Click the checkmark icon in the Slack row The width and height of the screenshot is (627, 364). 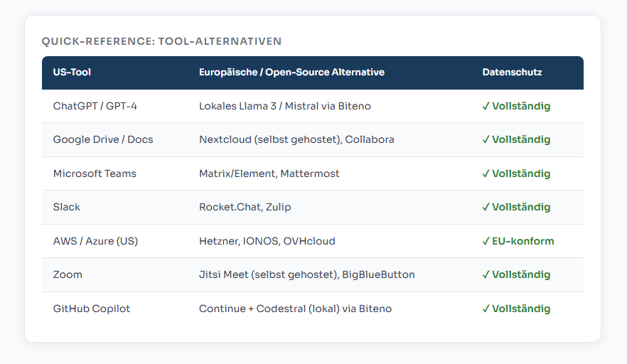486,208
